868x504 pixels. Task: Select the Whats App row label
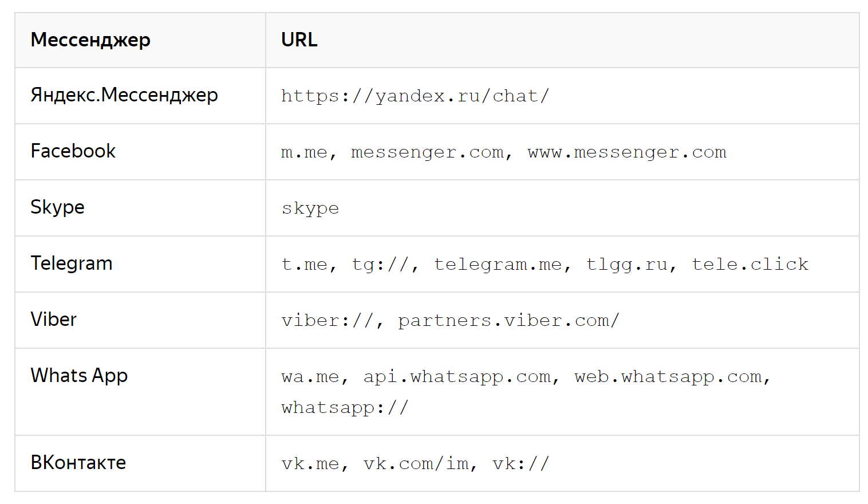pos(79,376)
